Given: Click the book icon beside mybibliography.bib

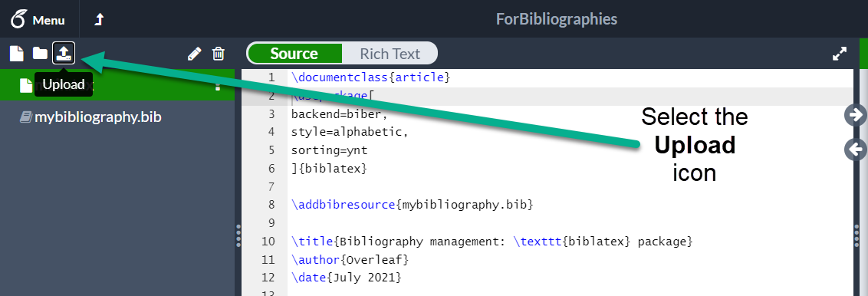Looking at the screenshot, I should point(25,117).
